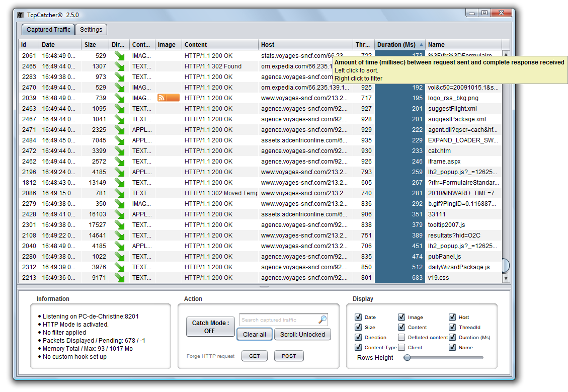Enable the Client display checkbox
The width and height of the screenshot is (568, 392).
point(401,347)
